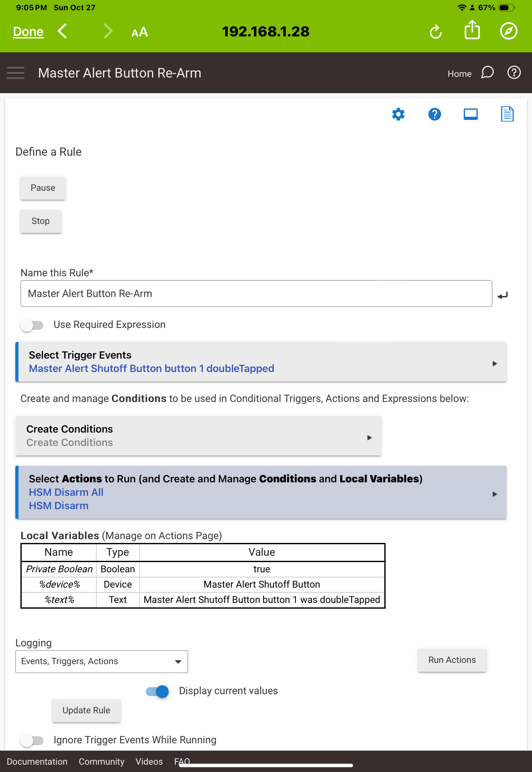Open the Logging dropdown

point(102,661)
